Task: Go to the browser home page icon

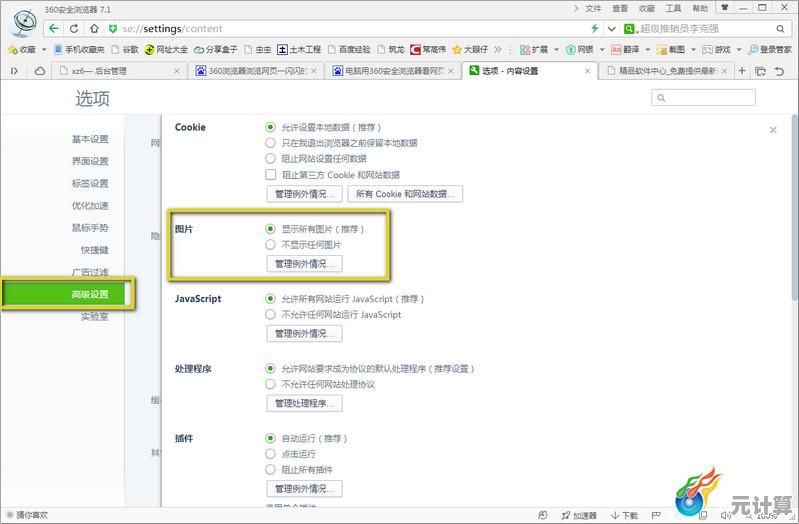Action: pyautogui.click(x=94, y=29)
